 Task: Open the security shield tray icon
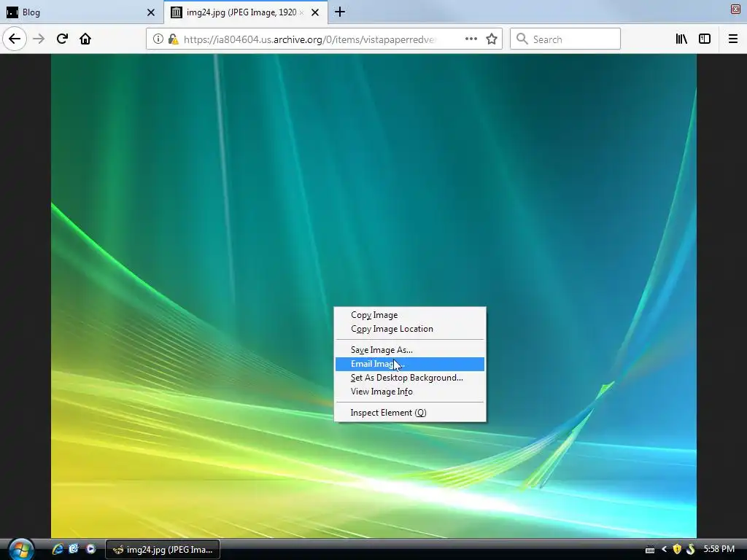point(676,550)
